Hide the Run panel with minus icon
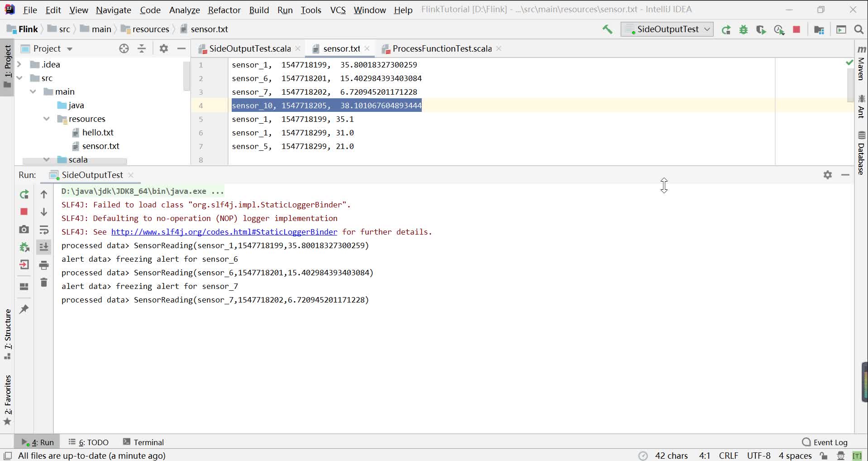The height and width of the screenshot is (461, 868). point(845,175)
